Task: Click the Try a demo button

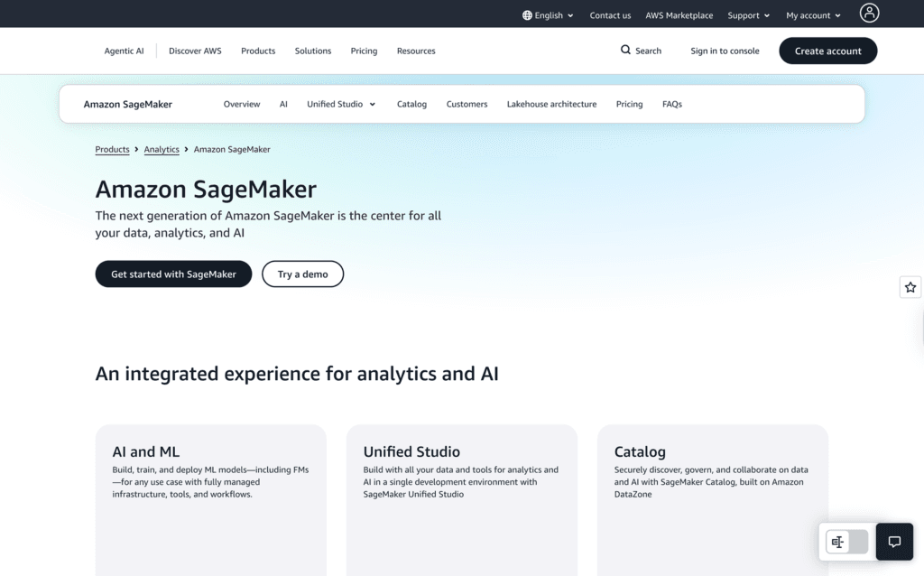Action: (303, 274)
